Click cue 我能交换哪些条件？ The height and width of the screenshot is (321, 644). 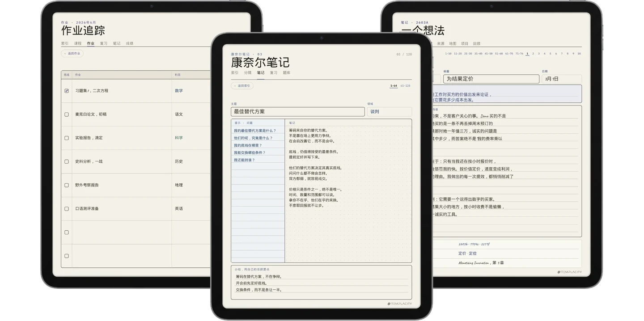click(250, 152)
